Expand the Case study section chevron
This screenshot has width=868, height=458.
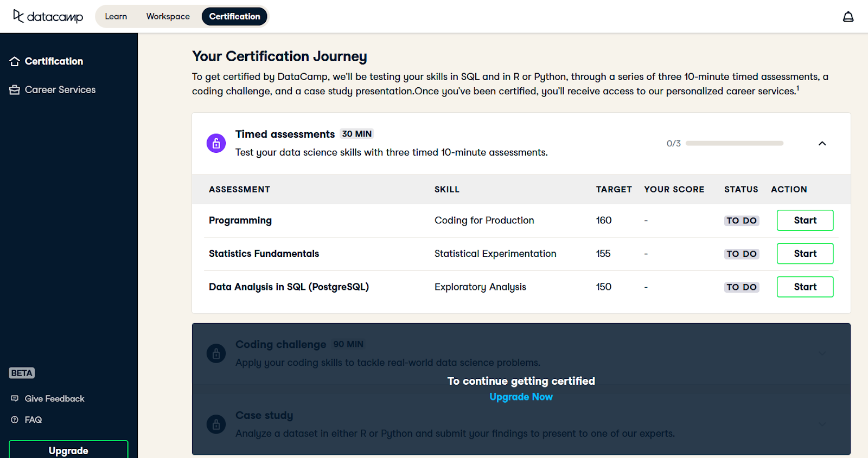822,424
